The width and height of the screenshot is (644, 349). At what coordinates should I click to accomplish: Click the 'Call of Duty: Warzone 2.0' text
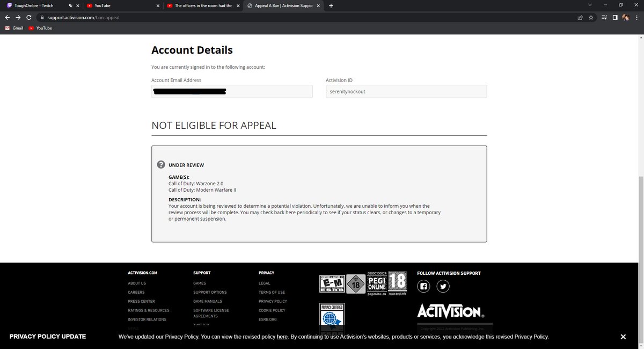[196, 184]
